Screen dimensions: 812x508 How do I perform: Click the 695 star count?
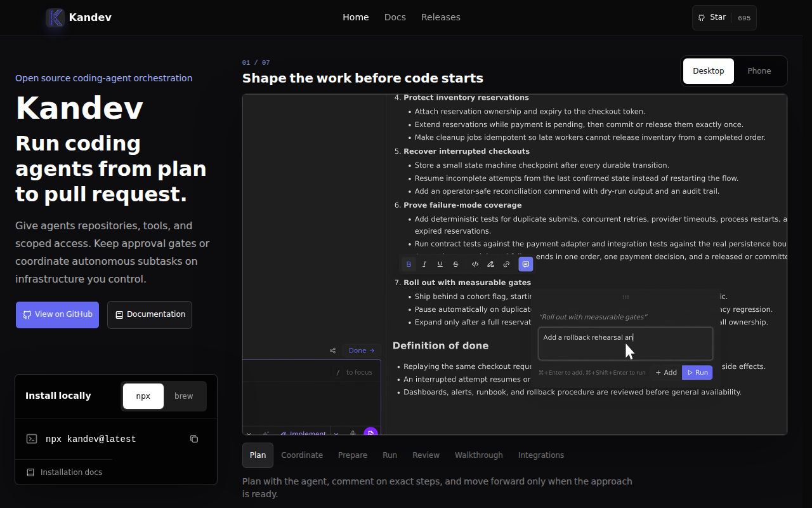[x=744, y=18]
